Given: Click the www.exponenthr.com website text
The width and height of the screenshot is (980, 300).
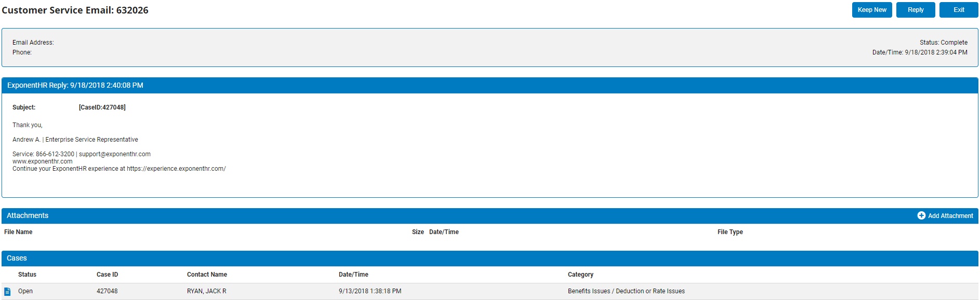Looking at the screenshot, I should (43, 161).
